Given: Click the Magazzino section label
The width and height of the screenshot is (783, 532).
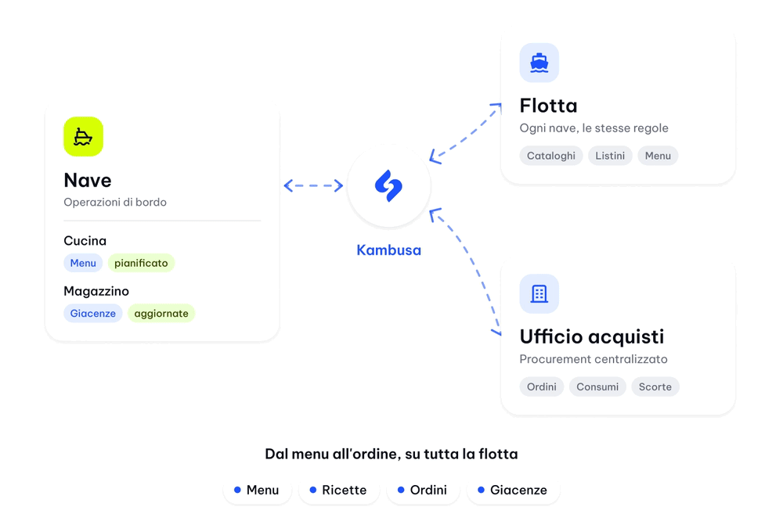Looking at the screenshot, I should [x=96, y=291].
